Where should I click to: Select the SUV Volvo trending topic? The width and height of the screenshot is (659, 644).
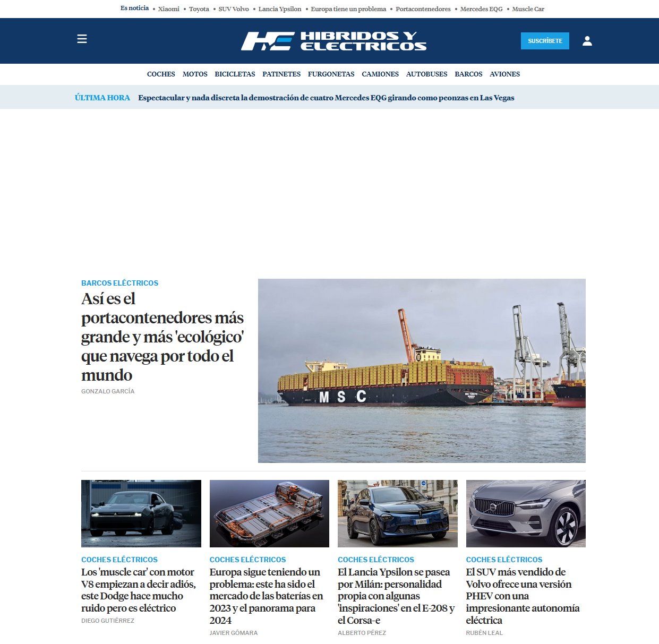tap(234, 9)
